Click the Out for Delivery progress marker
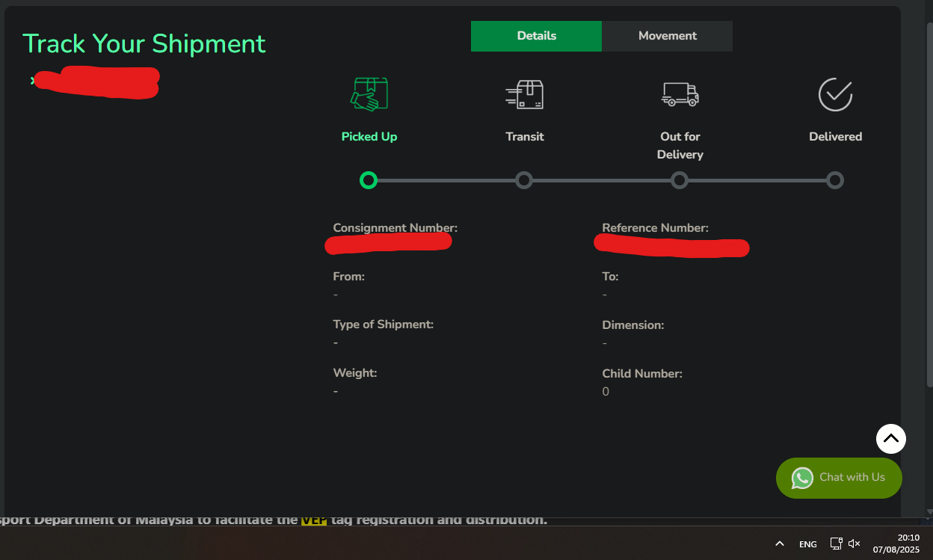The image size is (933, 560). click(x=680, y=180)
